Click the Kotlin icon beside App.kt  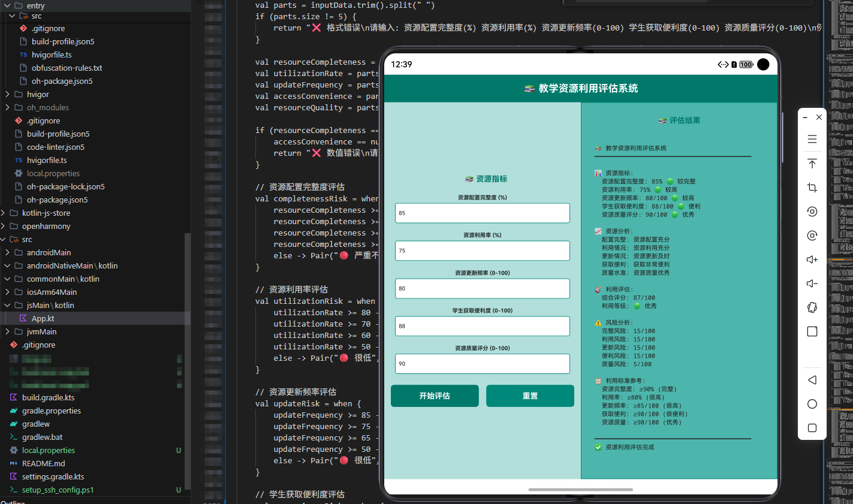[23, 318]
